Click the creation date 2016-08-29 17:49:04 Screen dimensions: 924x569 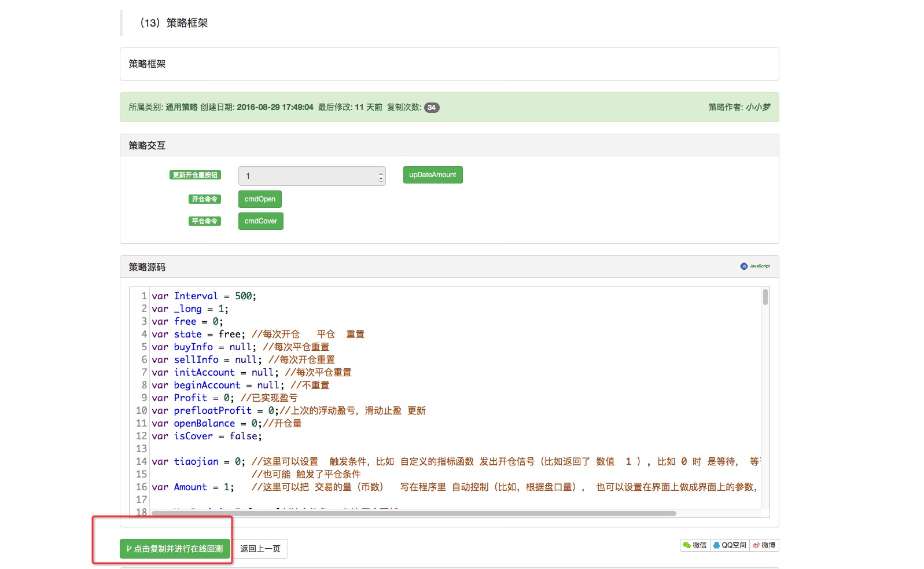point(275,107)
